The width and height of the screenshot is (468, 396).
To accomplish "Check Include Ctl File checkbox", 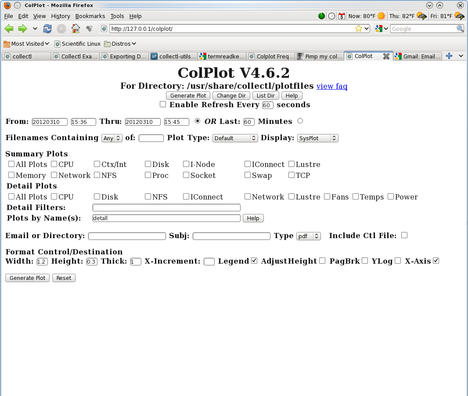I will [x=404, y=235].
